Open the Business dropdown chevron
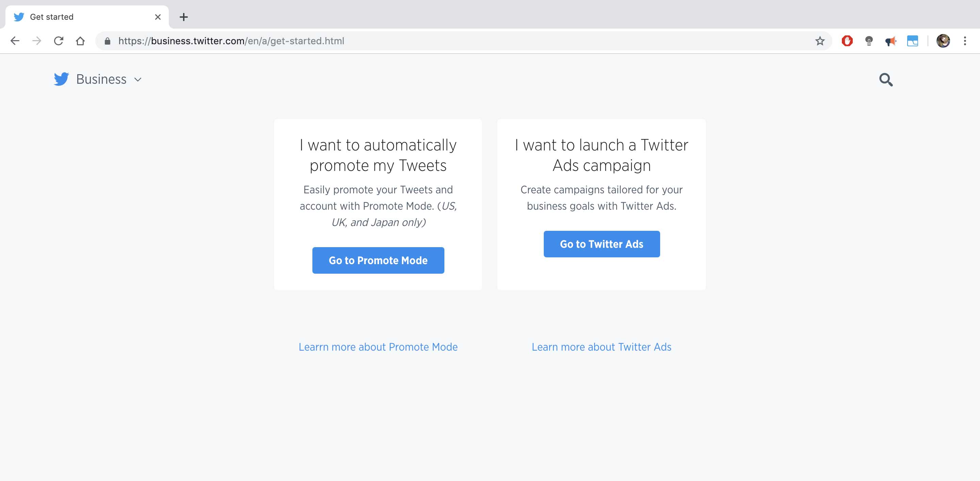The image size is (980, 481). tap(138, 80)
